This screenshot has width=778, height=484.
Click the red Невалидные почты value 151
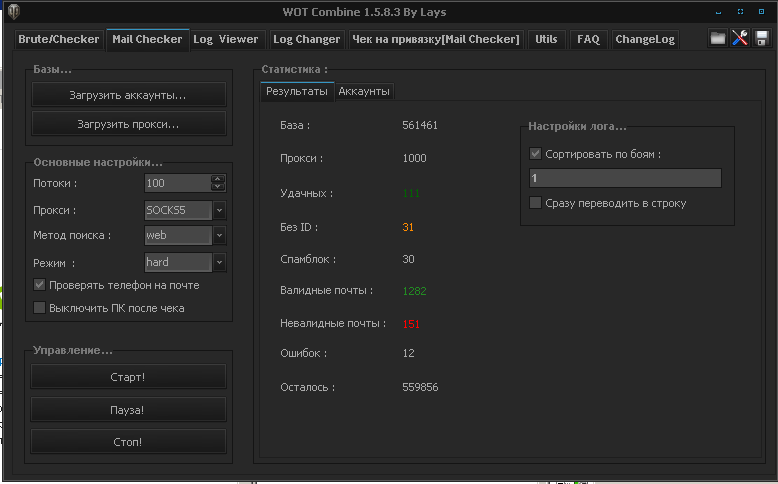(x=411, y=324)
